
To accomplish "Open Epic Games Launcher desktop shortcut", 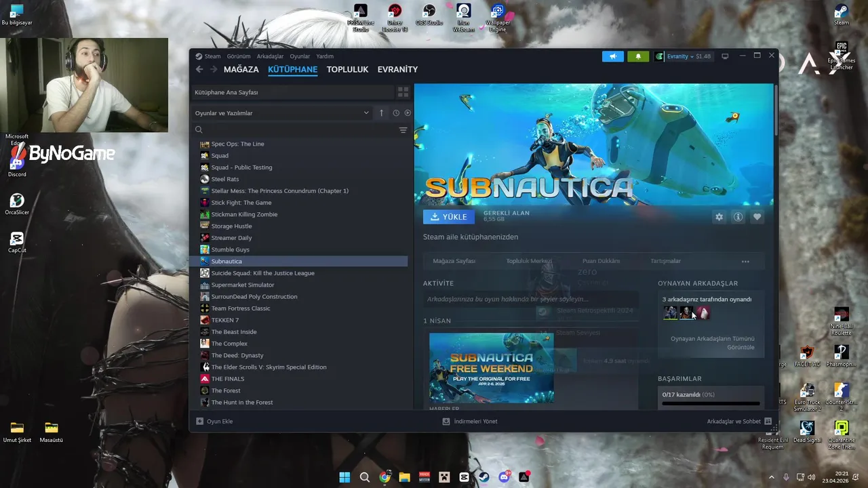I will point(842,56).
